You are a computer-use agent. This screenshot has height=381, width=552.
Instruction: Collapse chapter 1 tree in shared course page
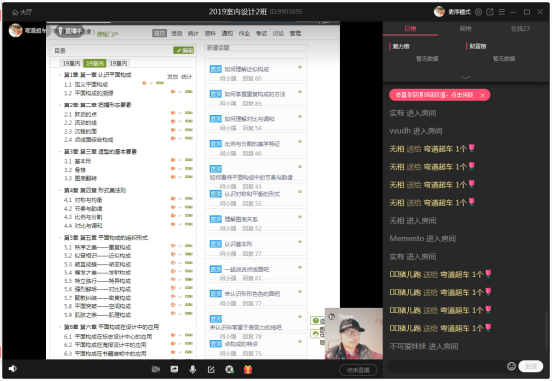59,75
